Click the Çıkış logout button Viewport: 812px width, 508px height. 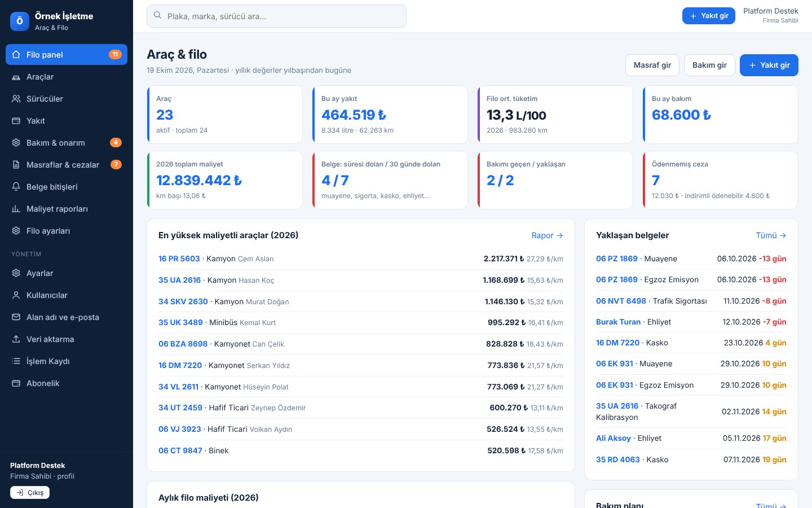tap(30, 493)
